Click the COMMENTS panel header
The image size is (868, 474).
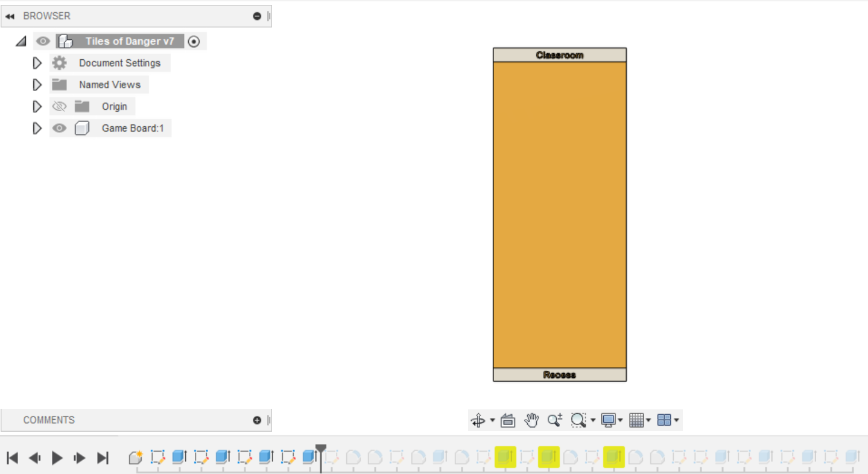pos(49,420)
